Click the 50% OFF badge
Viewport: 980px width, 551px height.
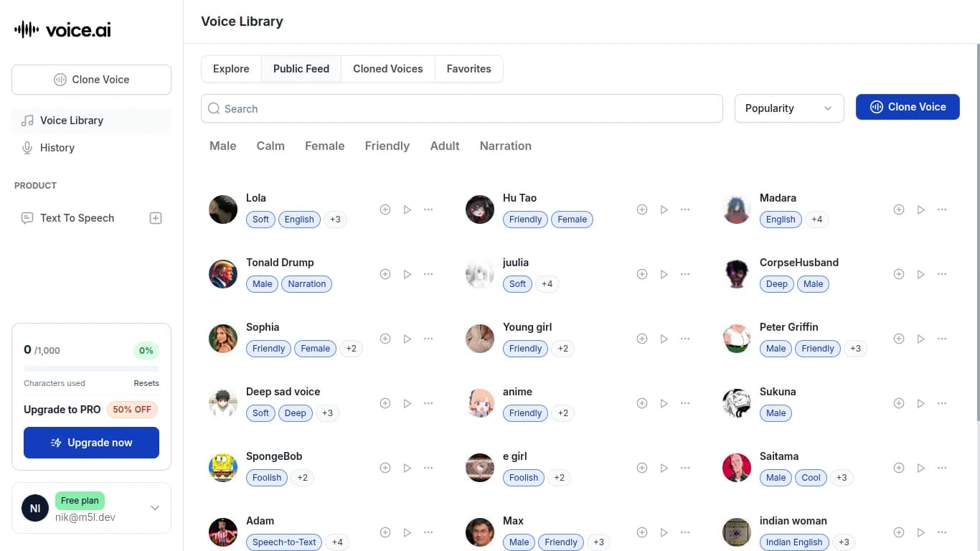coord(132,410)
